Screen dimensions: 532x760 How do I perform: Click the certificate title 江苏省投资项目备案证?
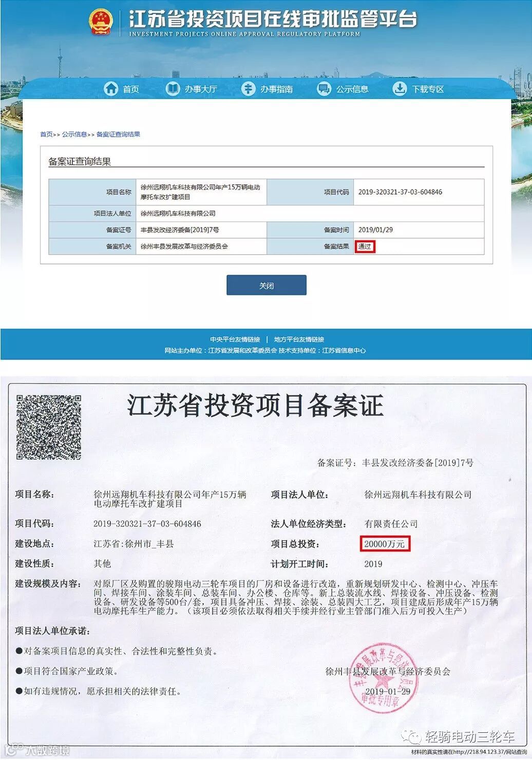255,406
